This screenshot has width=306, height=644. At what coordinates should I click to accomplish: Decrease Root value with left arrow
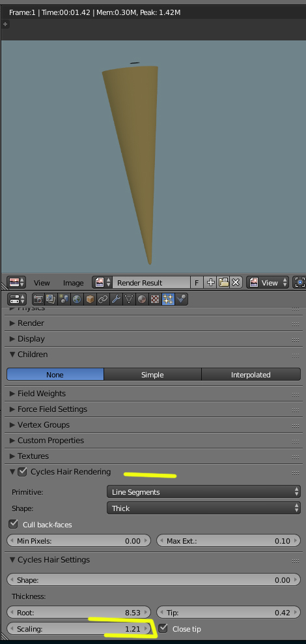(11, 612)
